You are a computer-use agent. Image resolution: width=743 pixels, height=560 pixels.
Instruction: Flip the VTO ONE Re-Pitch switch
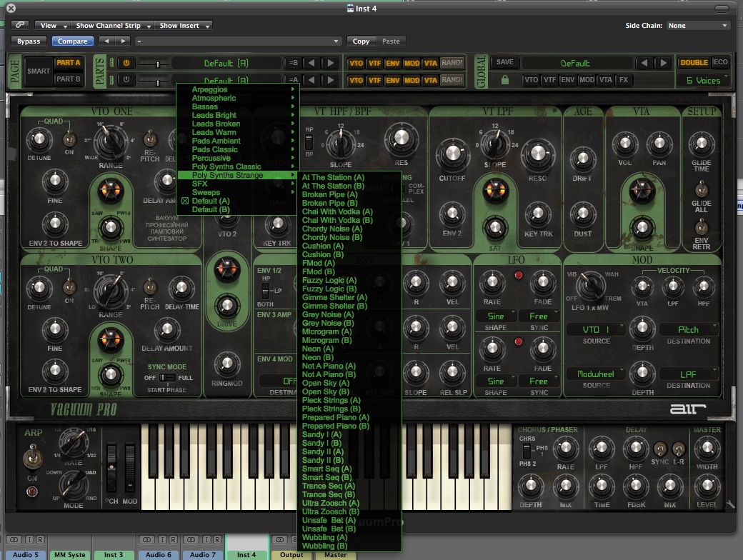(x=150, y=139)
